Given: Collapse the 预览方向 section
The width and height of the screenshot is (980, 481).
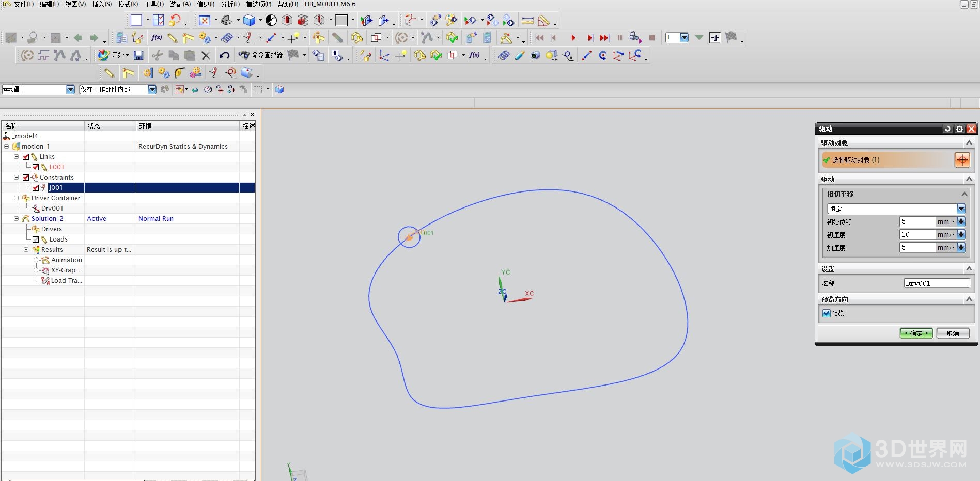Looking at the screenshot, I should point(969,299).
